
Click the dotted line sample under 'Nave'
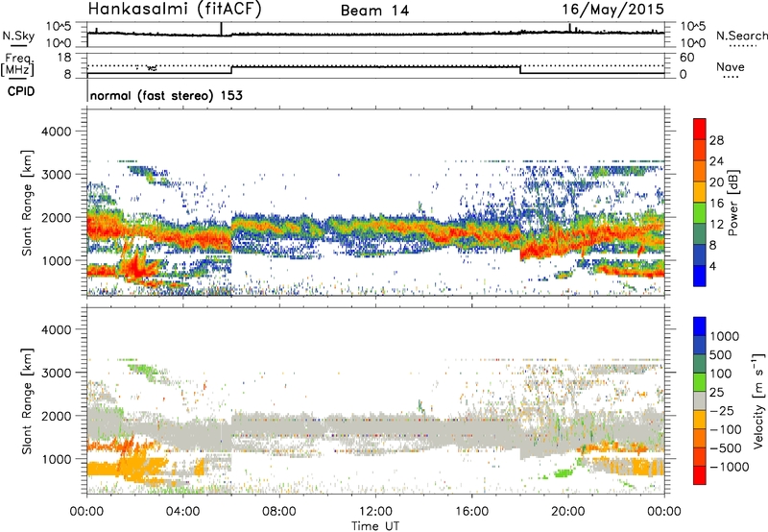[x=732, y=78]
